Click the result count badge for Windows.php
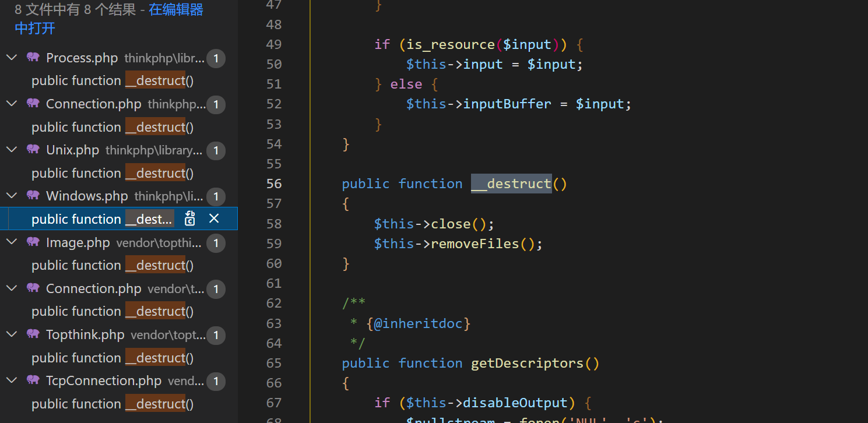This screenshot has height=423, width=868. click(216, 196)
